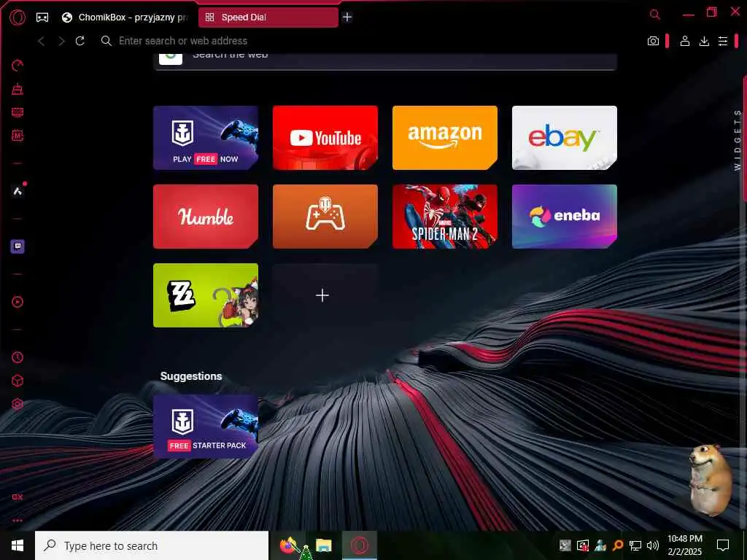747x560 pixels.
Task: Open the downloads icon in toolbar
Action: click(704, 41)
